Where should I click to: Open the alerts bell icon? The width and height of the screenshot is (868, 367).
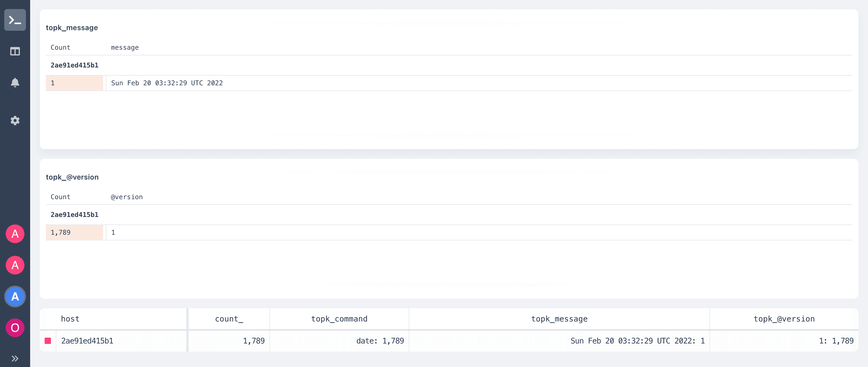pyautogui.click(x=15, y=83)
